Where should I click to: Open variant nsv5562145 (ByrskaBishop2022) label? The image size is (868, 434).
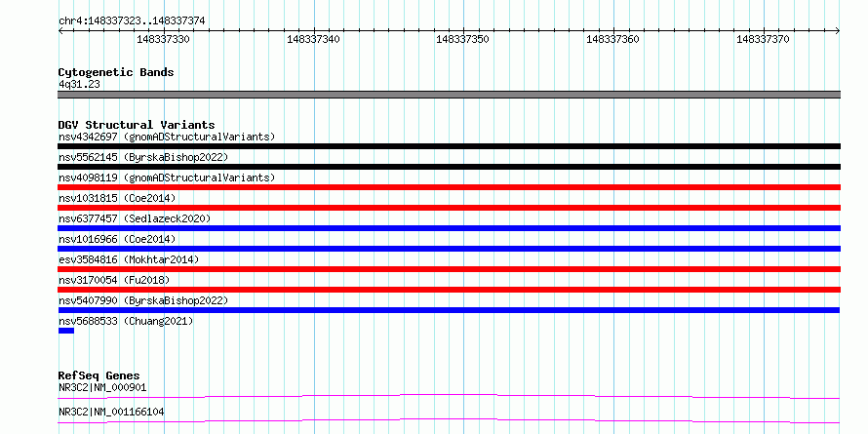[x=143, y=157]
